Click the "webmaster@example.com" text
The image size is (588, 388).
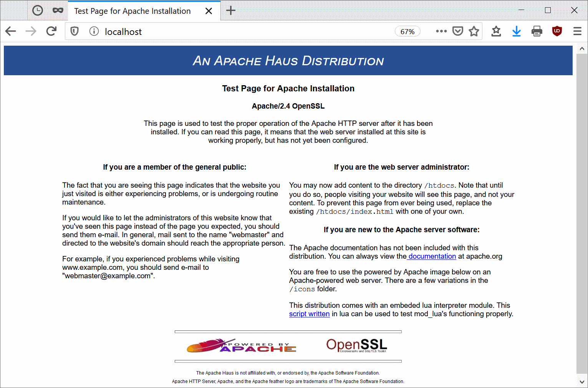coord(108,276)
